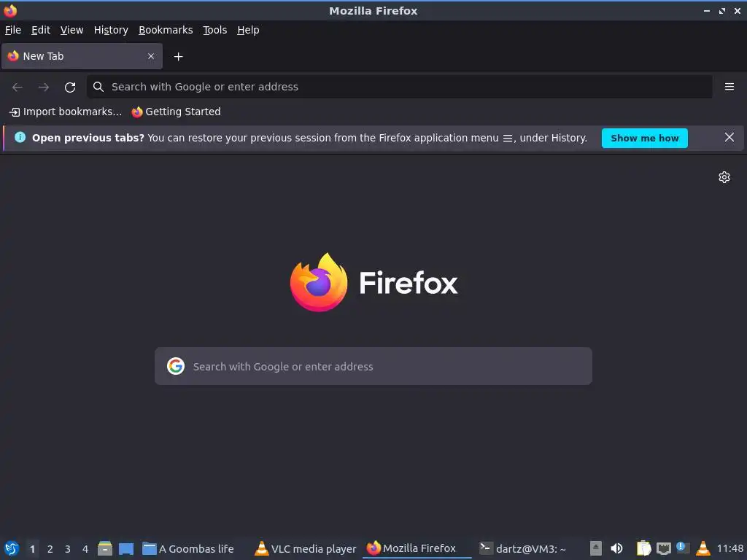Maximize the Firefox window

(721, 10)
